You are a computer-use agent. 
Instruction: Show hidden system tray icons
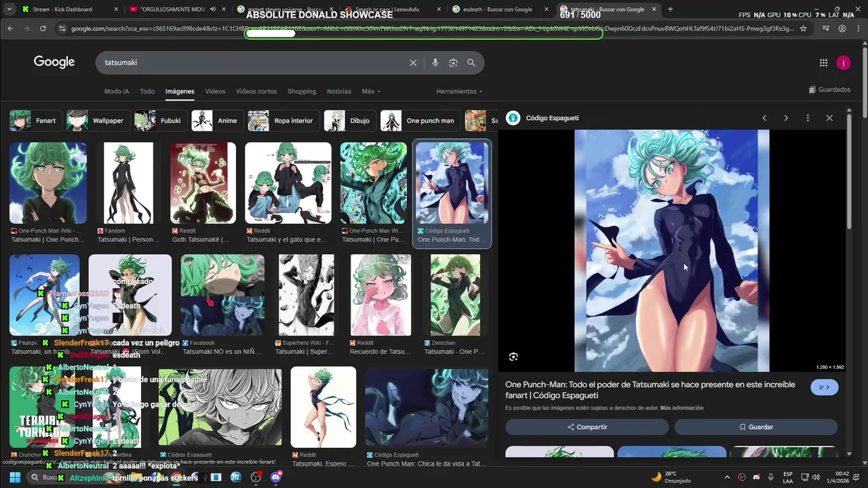(x=727, y=477)
